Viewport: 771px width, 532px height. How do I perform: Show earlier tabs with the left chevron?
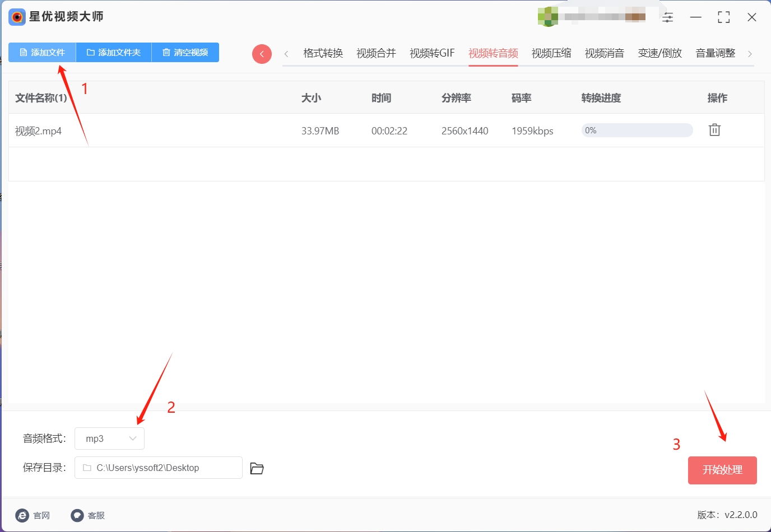click(286, 54)
